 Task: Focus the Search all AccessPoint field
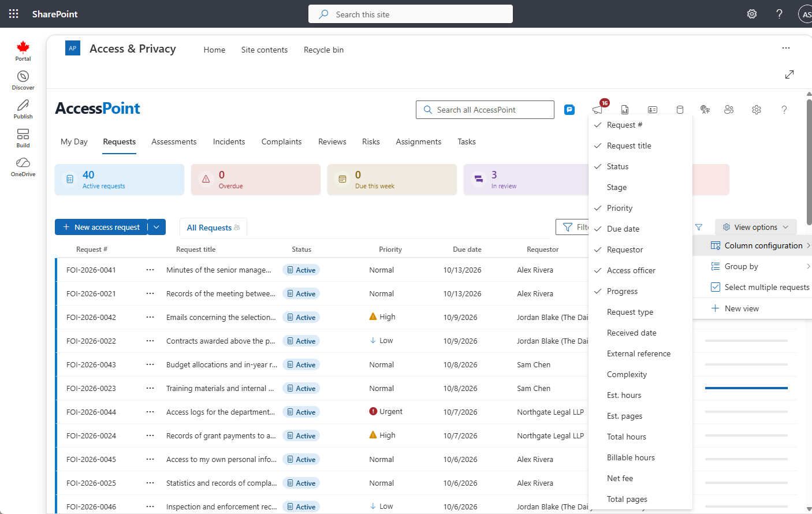(485, 110)
